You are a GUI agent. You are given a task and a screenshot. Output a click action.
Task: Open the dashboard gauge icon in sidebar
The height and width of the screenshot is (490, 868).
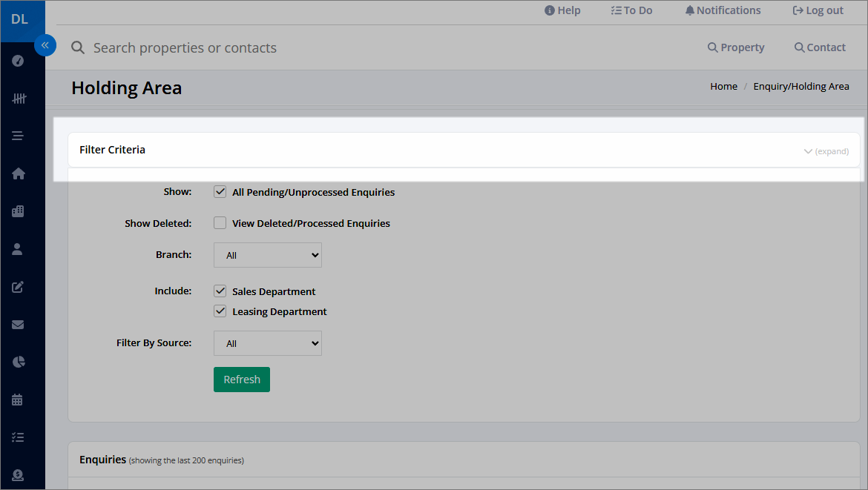18,61
